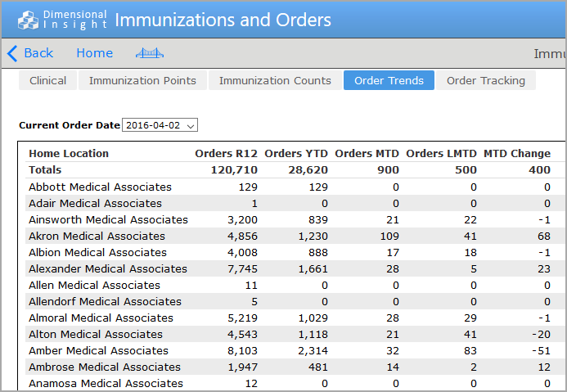This screenshot has width=567, height=392.
Task: Click the MTD Change column header
Action: coord(516,153)
